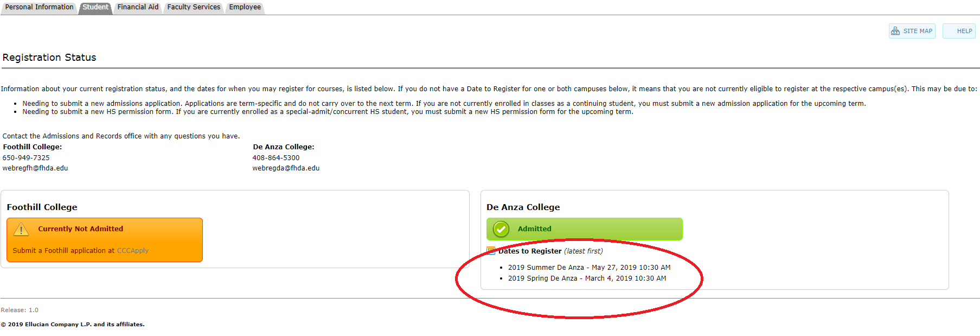Click the Registration Status page heading

[49, 58]
